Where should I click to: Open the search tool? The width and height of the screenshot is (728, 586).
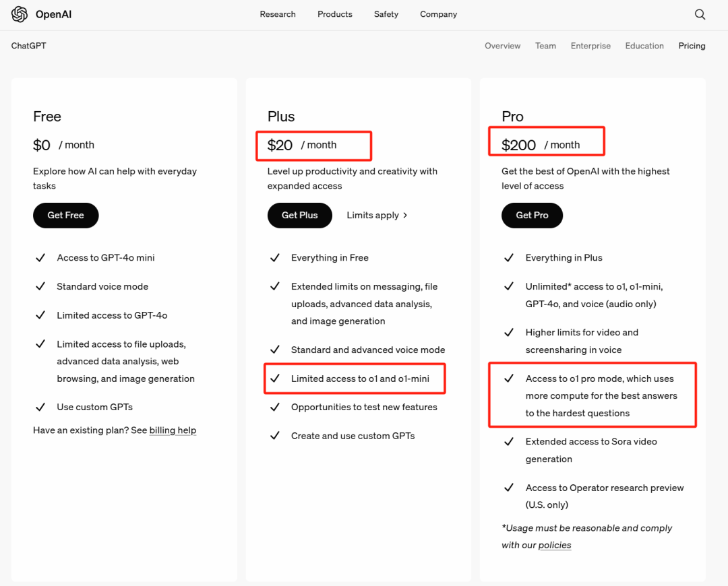(x=700, y=13)
